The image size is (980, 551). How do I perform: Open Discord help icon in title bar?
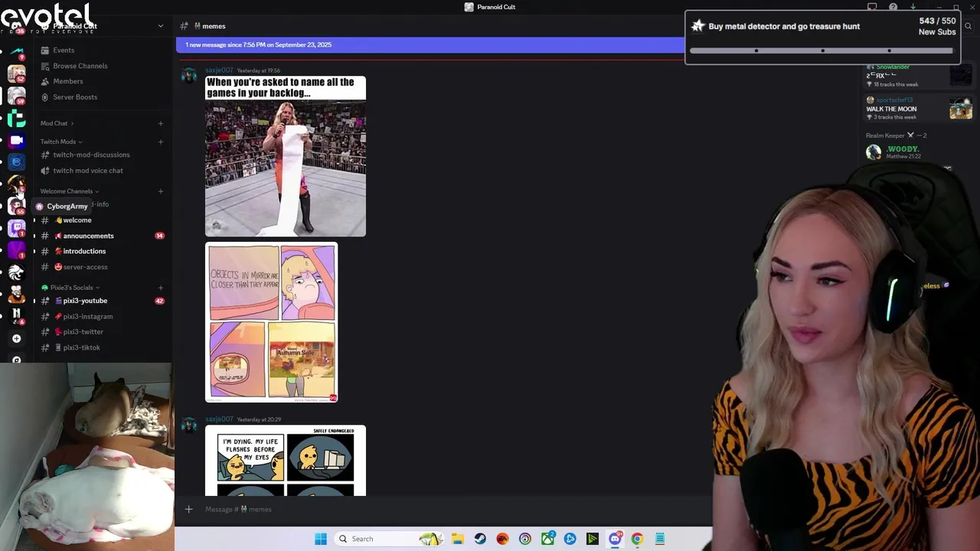point(893,7)
